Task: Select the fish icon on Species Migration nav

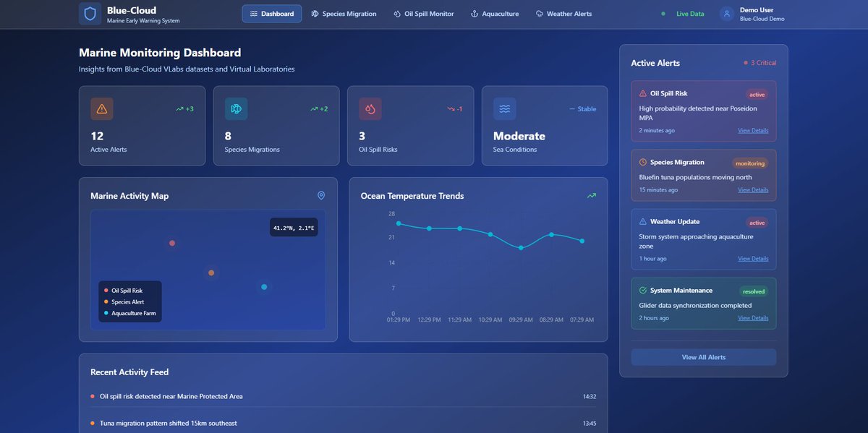Action: coord(315,13)
